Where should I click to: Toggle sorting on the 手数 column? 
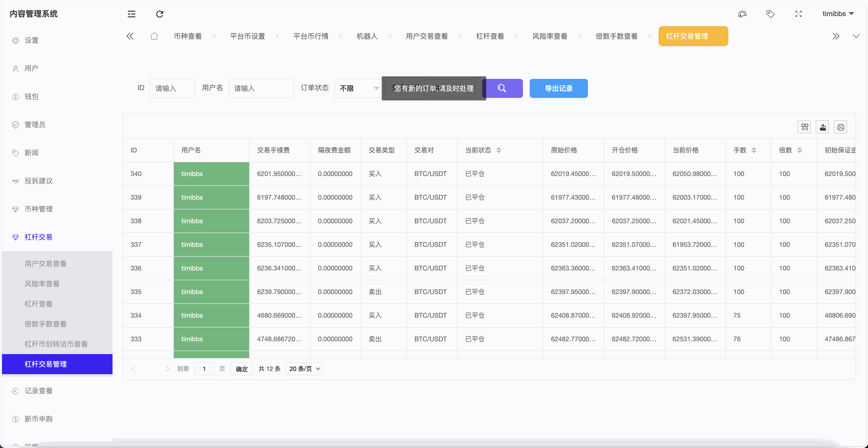[755, 150]
